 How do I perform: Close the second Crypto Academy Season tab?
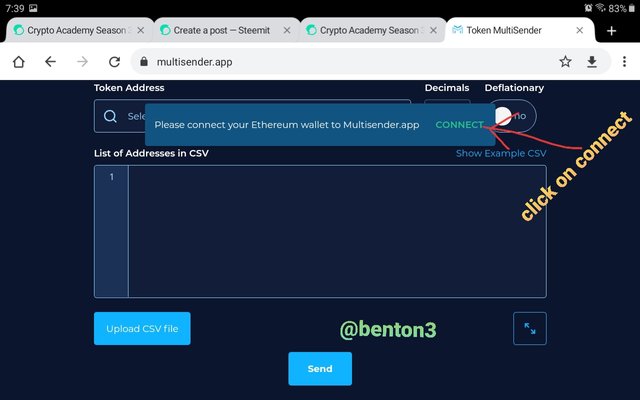pos(433,30)
